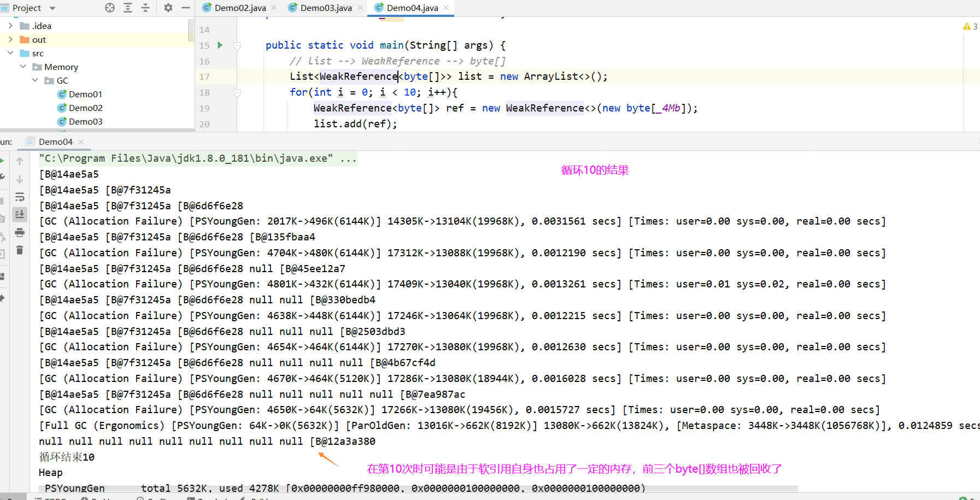Collapse the GC package
980x500 pixels.
point(35,80)
